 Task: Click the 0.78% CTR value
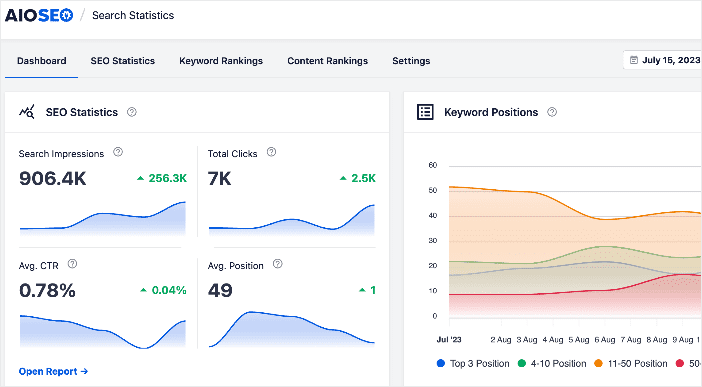47,290
